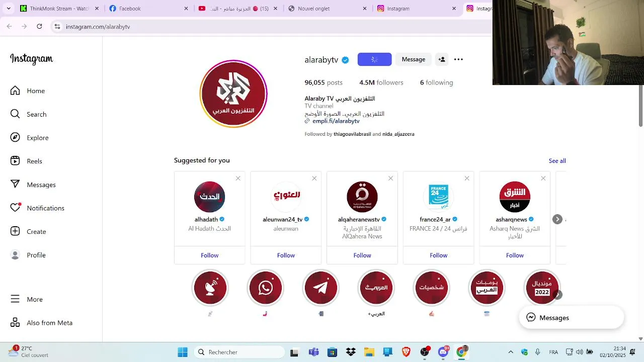Show next suggested accounts arrow
The width and height of the screenshot is (644, 362).
coord(557,219)
